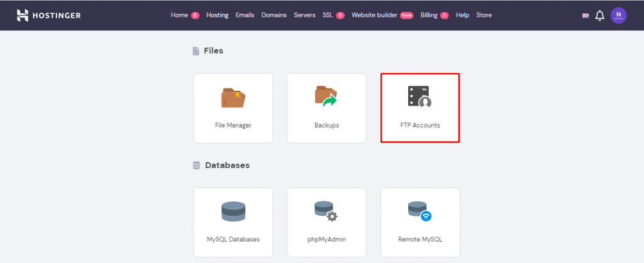Open Website builder in navigation
Viewport: 644px width, 263px height.
[x=375, y=15]
